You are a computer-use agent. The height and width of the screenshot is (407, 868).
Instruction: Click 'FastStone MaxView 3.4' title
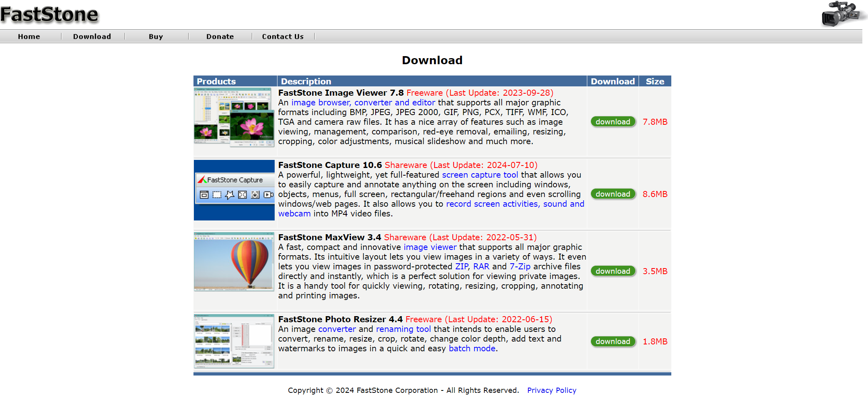click(x=330, y=237)
